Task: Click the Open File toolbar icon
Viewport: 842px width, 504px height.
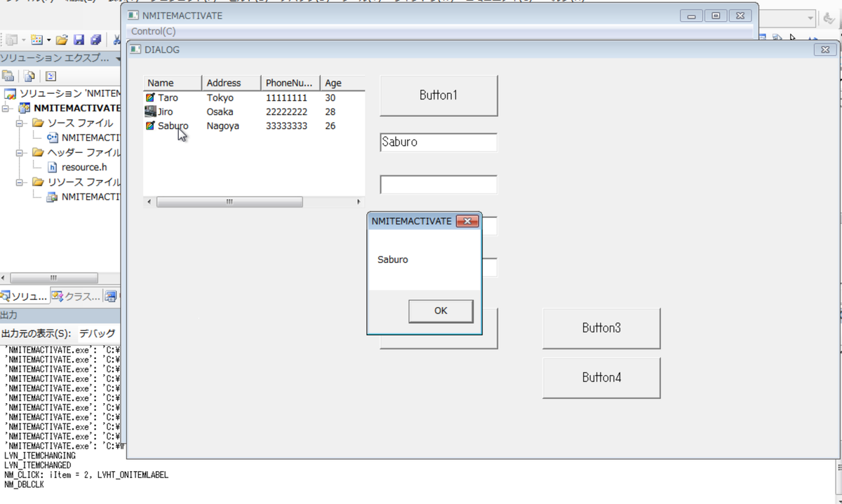Action: pos(62,40)
